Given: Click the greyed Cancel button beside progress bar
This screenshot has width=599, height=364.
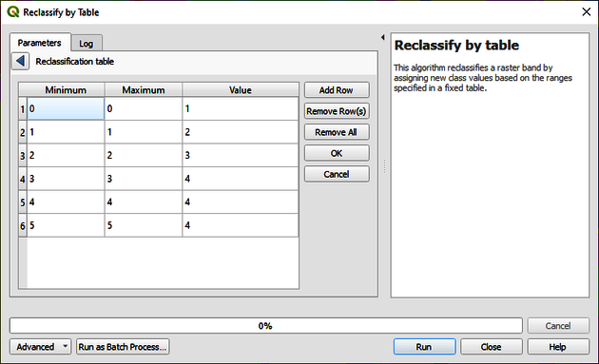Looking at the screenshot, I should (558, 326).
